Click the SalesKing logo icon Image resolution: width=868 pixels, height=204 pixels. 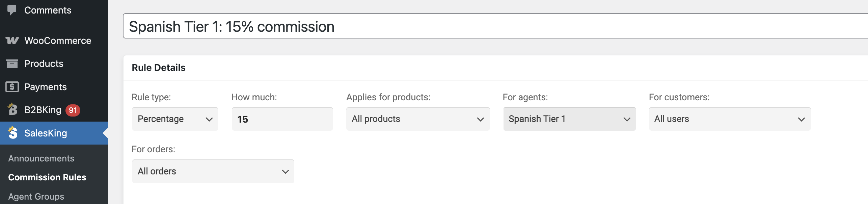tap(12, 133)
